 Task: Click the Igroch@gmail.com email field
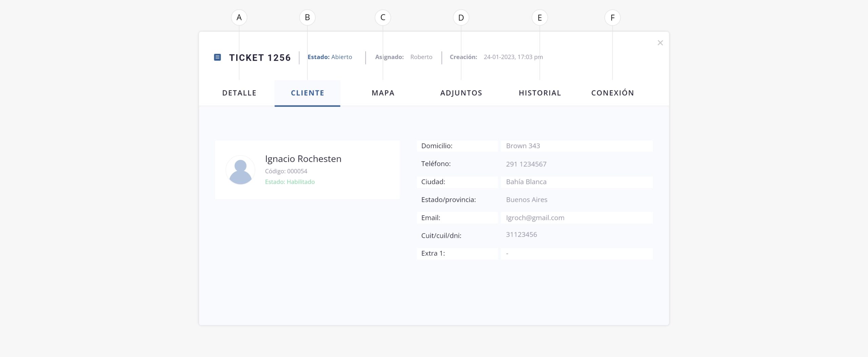[535, 218]
